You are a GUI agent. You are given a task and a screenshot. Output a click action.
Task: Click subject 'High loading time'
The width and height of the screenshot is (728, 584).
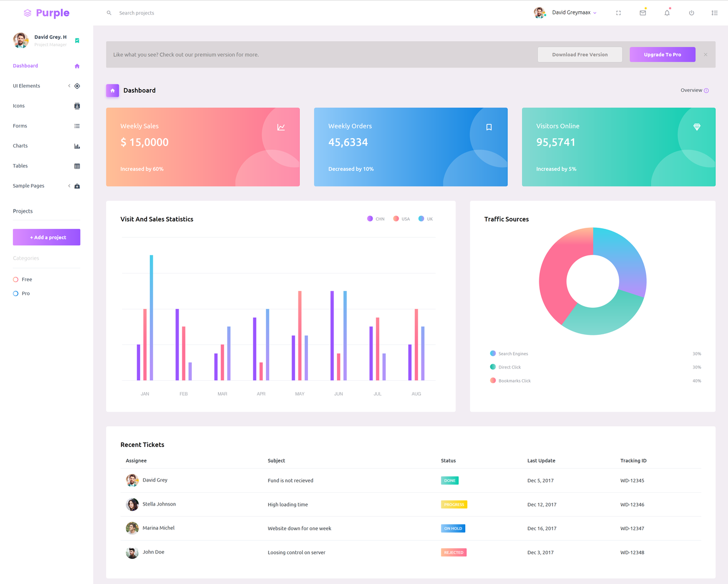tap(288, 505)
